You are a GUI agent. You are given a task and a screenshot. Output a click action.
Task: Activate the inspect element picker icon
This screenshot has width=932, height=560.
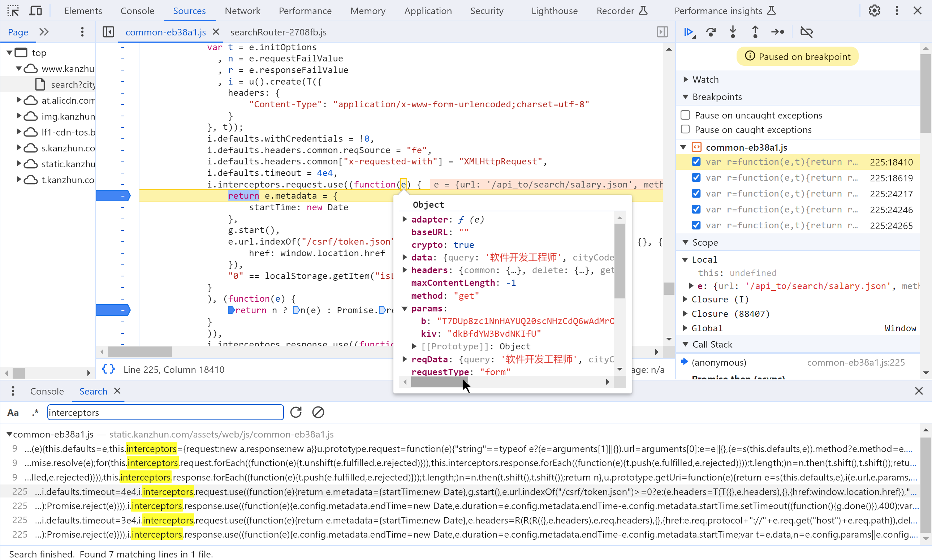13,10
